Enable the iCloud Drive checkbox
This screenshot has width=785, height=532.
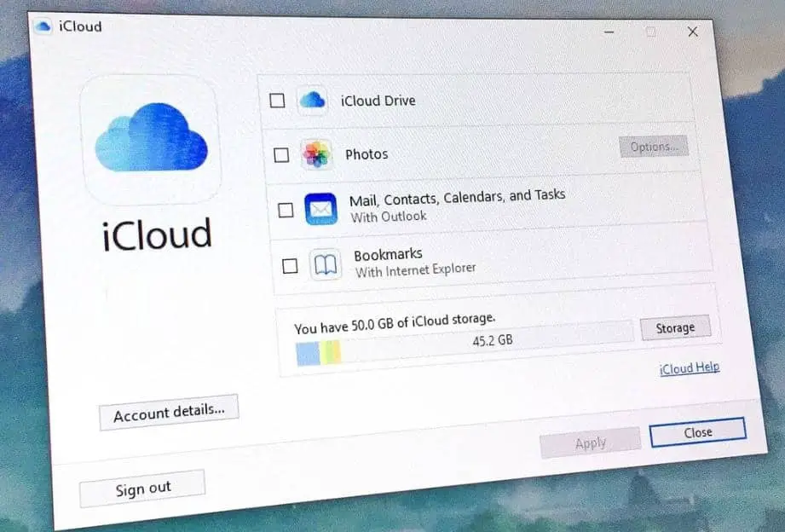coord(277,101)
